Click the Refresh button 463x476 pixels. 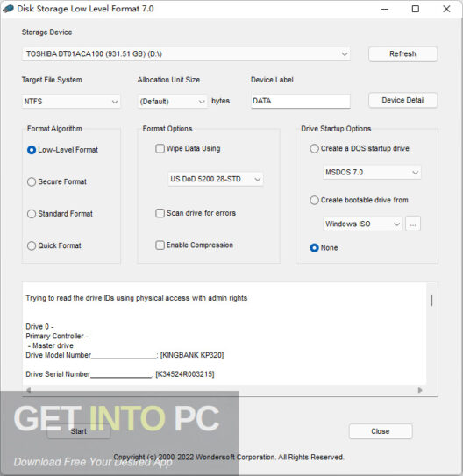tap(402, 54)
